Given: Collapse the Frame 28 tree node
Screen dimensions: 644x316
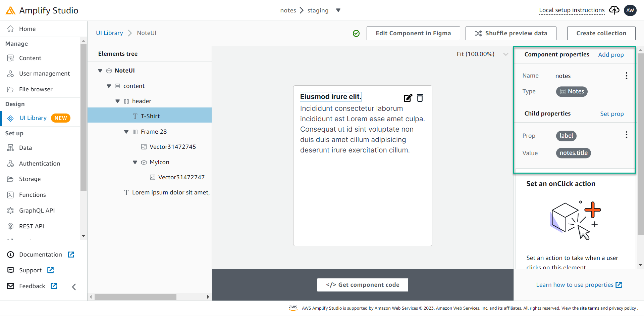Looking at the screenshot, I should coord(126,132).
